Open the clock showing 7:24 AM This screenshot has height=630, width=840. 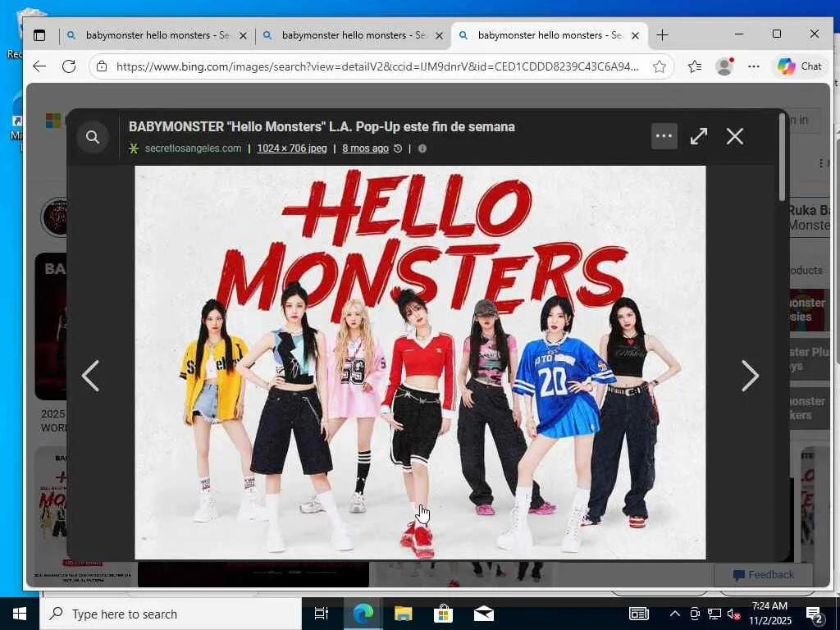[x=769, y=614]
